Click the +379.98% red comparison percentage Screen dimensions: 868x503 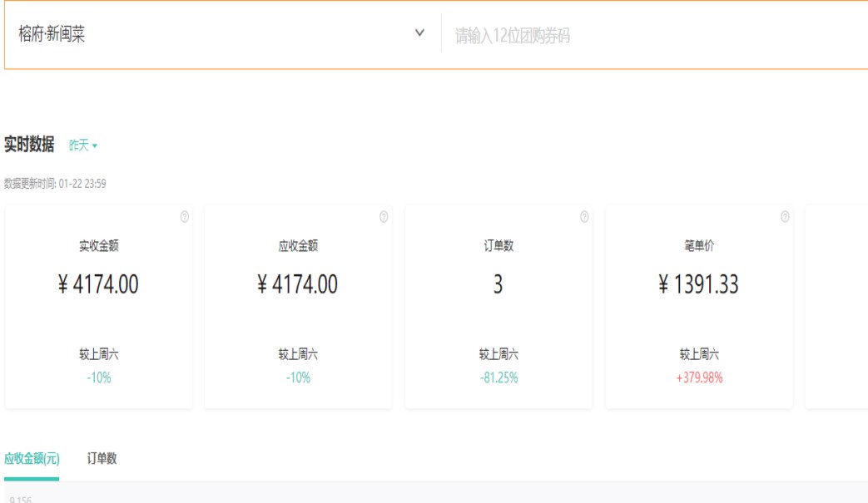pyautogui.click(x=698, y=378)
